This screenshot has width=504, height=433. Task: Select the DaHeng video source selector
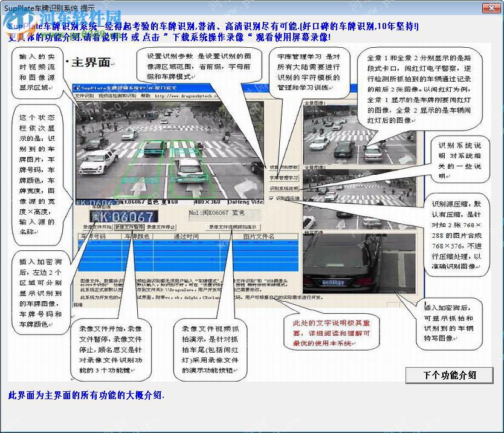(x=244, y=202)
